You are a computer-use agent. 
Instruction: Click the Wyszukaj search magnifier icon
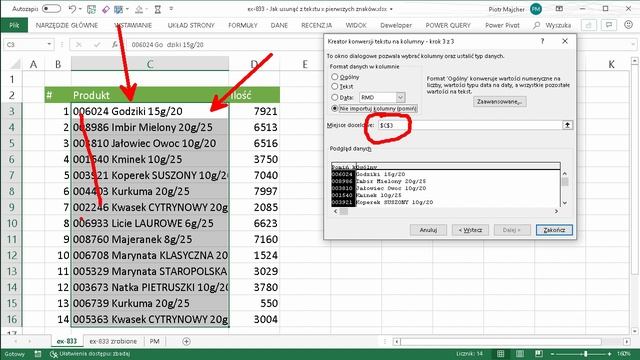pos(536,25)
